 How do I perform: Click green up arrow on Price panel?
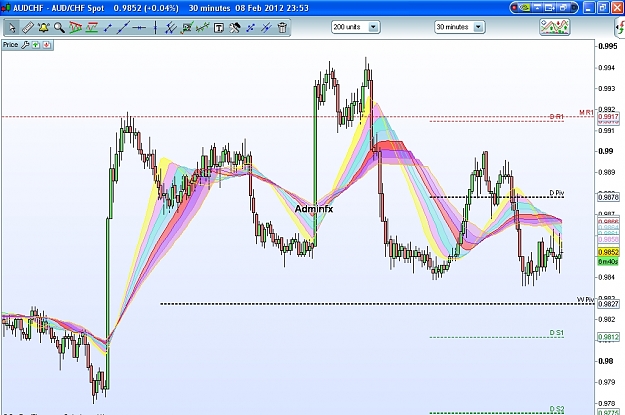click(36, 45)
